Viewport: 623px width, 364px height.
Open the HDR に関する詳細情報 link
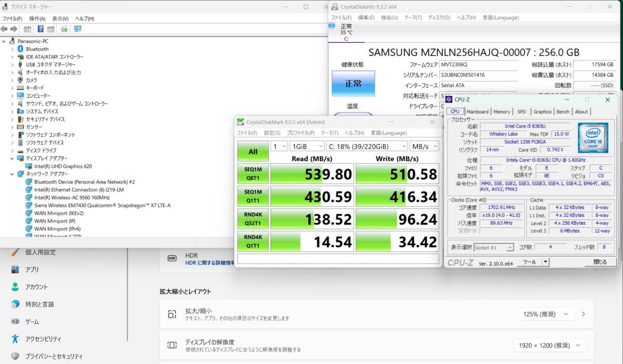tap(209, 263)
